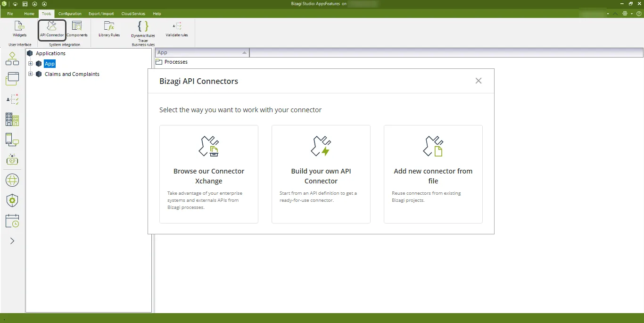Open the Widgets tool in ribbon

19,29
